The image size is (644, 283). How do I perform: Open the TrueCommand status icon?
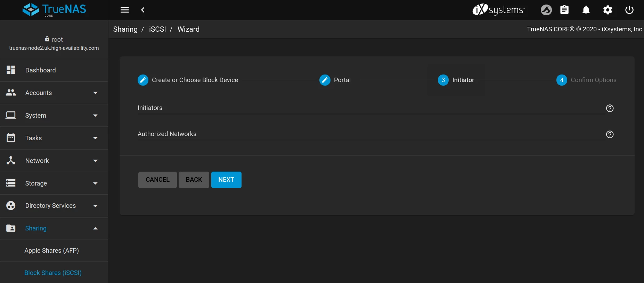(546, 10)
